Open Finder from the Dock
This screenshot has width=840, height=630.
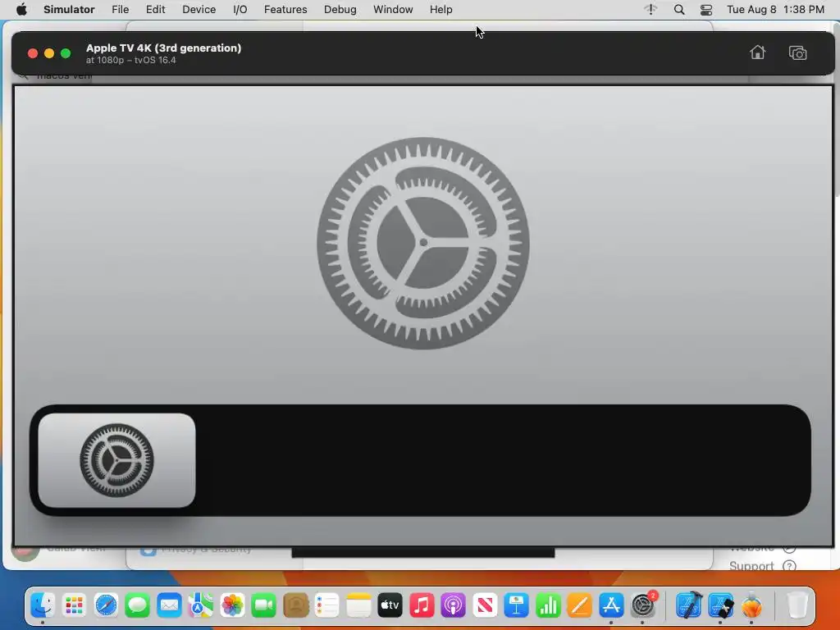point(43,605)
